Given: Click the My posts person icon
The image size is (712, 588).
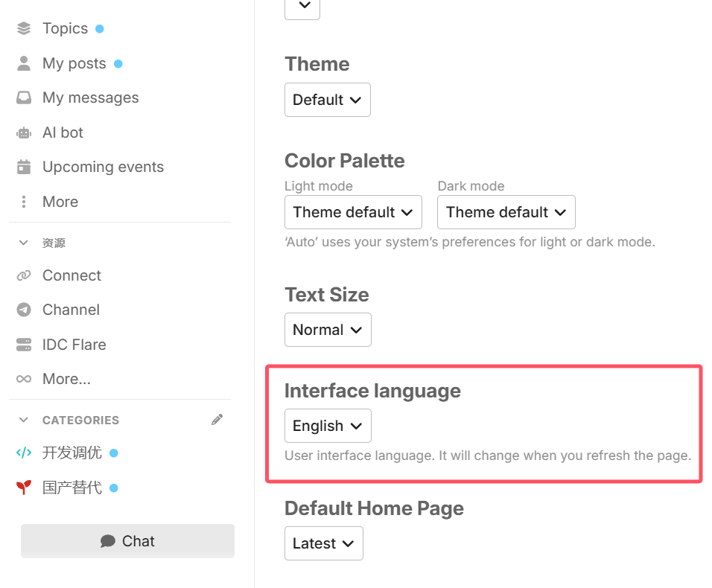Looking at the screenshot, I should click(x=24, y=63).
